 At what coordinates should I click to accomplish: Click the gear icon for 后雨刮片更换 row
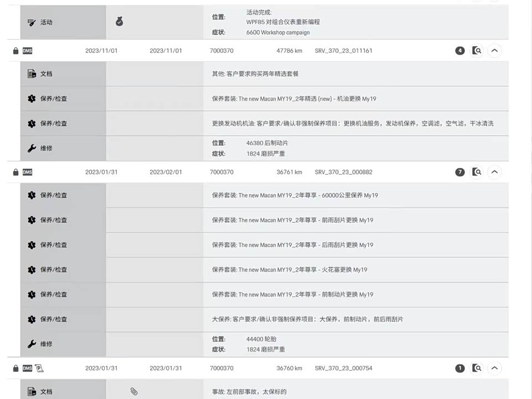click(x=32, y=244)
